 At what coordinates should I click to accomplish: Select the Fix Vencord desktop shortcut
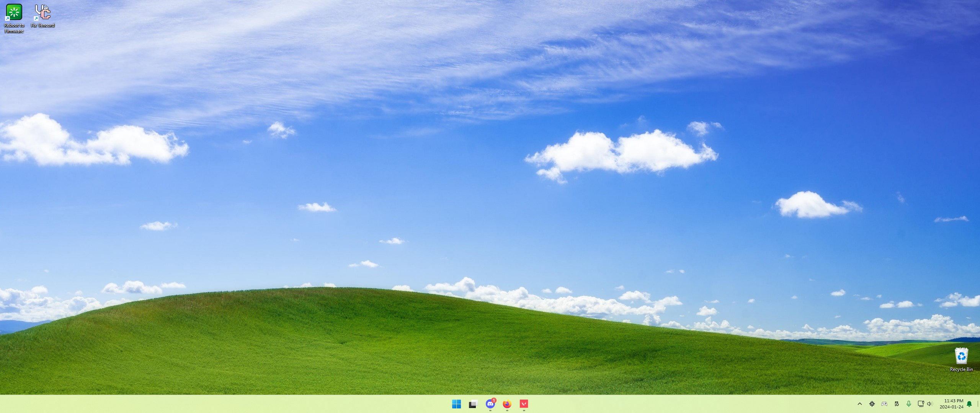tap(42, 13)
